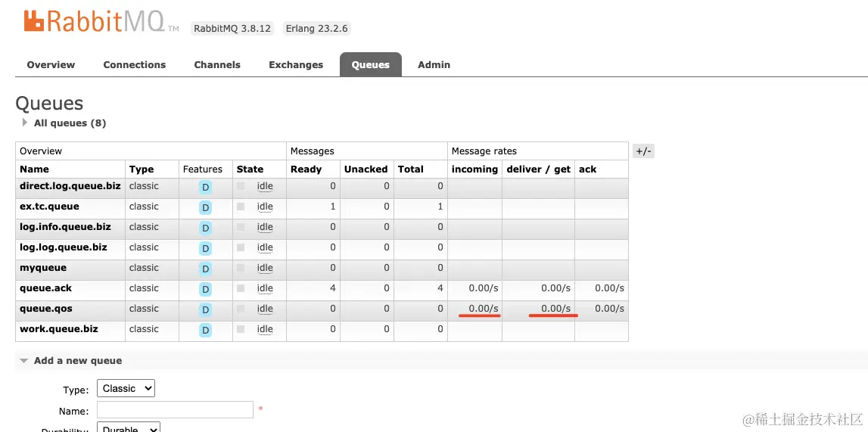Click the RabbitMQ 3.8.12 version badge
The width and height of the screenshot is (868, 432).
pos(232,29)
